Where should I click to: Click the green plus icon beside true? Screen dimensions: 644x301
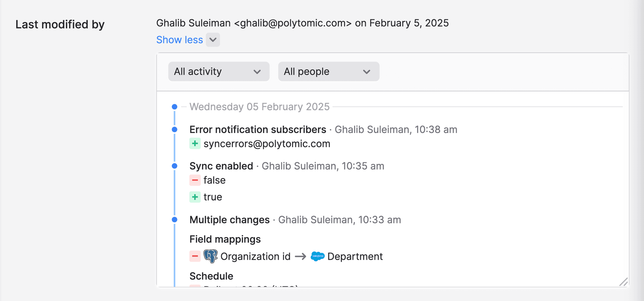195,197
